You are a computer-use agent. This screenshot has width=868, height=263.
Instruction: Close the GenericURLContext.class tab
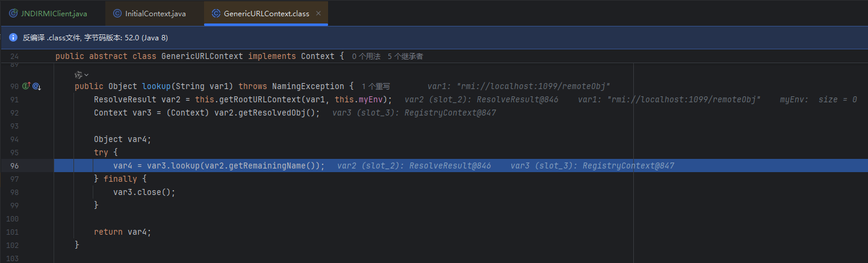pyautogui.click(x=318, y=13)
